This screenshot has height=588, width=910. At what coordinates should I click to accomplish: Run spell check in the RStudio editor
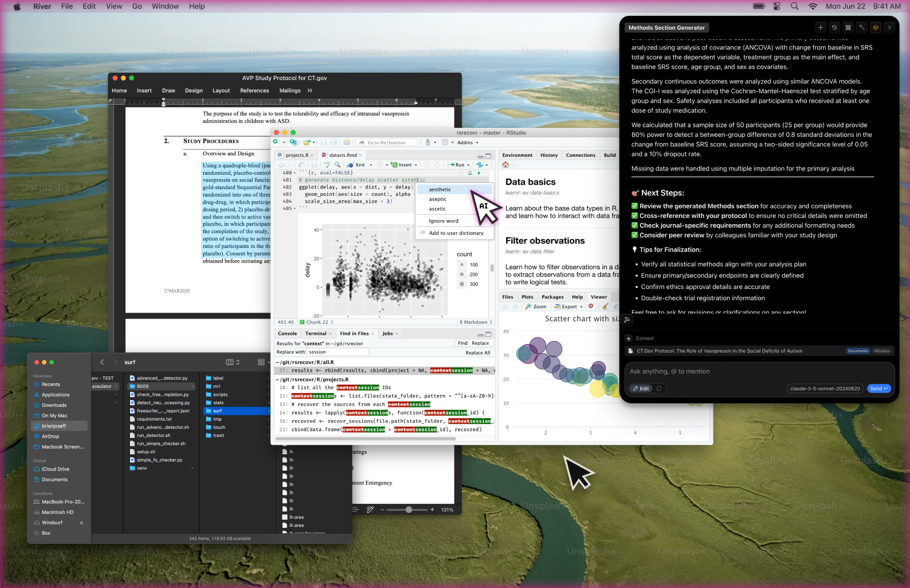(x=327, y=165)
